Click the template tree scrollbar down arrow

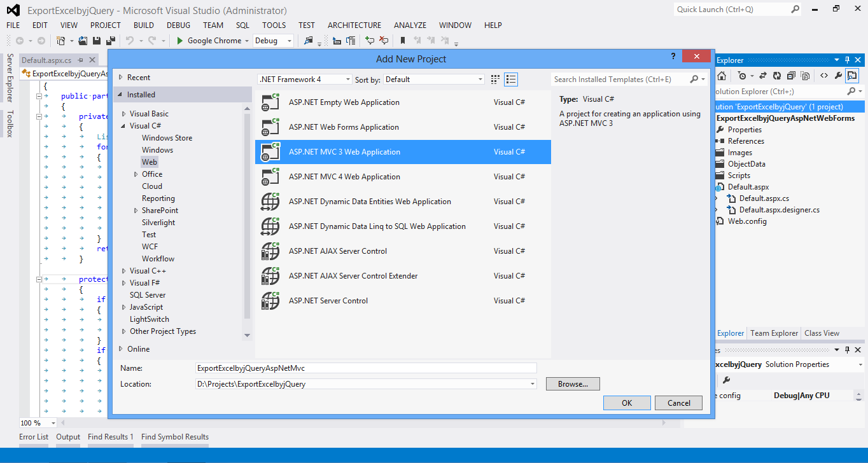click(248, 335)
